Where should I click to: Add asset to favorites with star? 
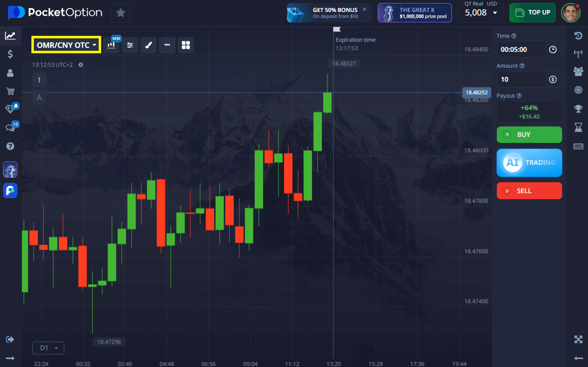(121, 13)
